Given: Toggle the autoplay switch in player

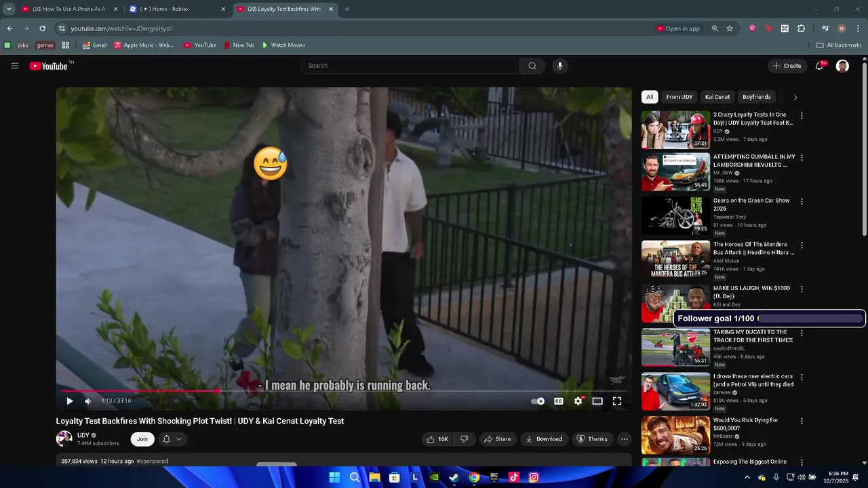Looking at the screenshot, I should tap(538, 401).
